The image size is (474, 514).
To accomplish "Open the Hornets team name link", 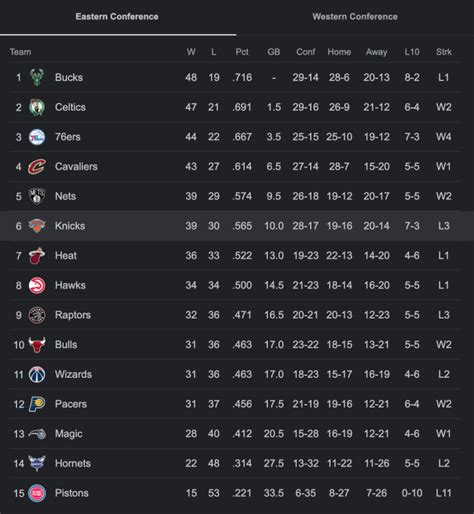I will pyautogui.click(x=73, y=463).
